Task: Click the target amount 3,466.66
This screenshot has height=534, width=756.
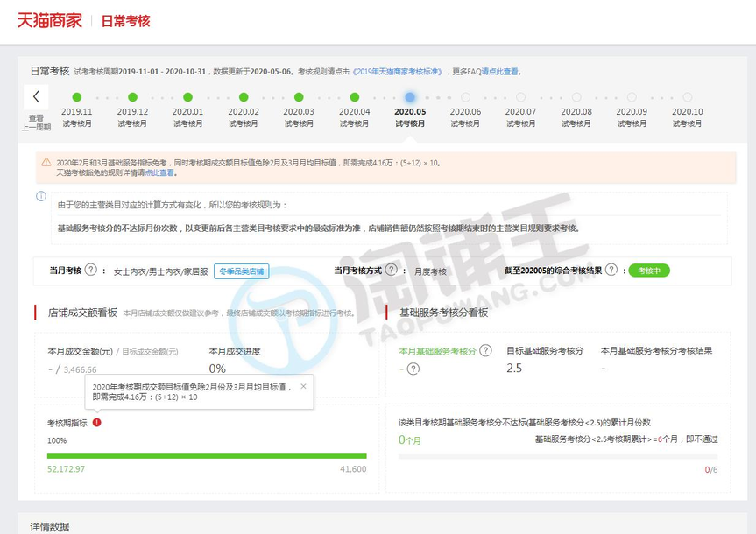Action: click(x=80, y=369)
